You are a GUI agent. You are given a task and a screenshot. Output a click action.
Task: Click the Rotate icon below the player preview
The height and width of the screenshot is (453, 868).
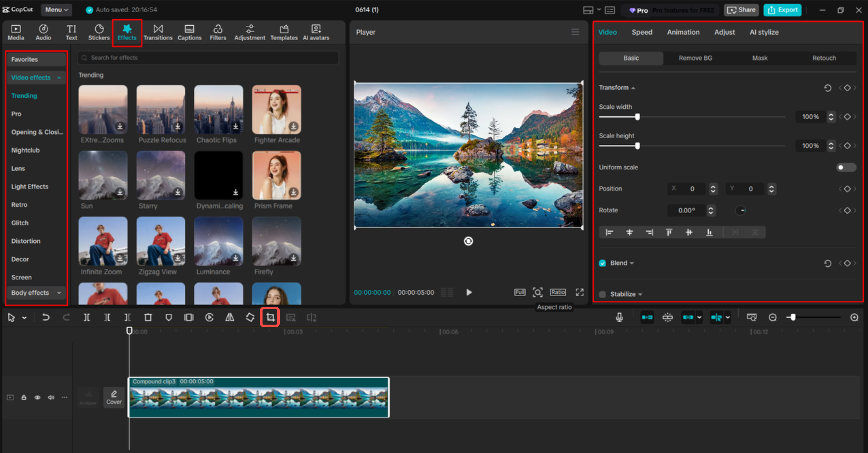[468, 241]
